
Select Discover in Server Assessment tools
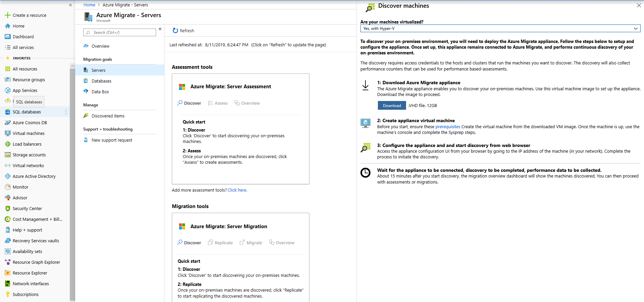pyautogui.click(x=189, y=103)
